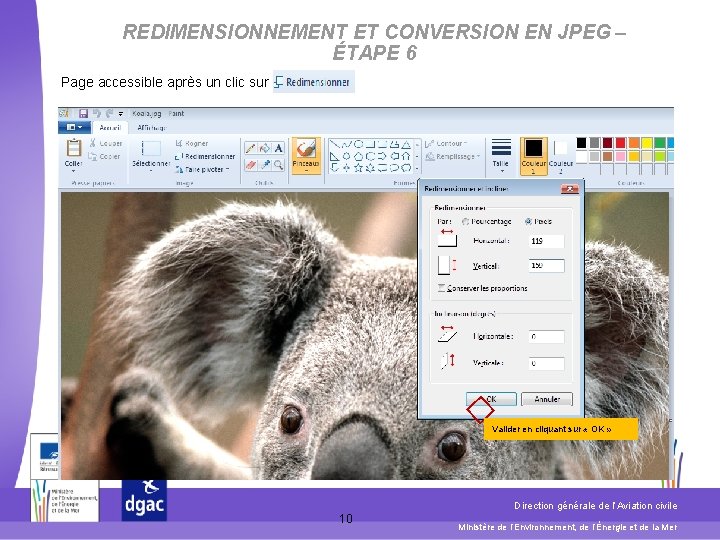This screenshot has width=720, height=540.
Task: Click the Save icon in quick access toolbar
Action: point(83,113)
